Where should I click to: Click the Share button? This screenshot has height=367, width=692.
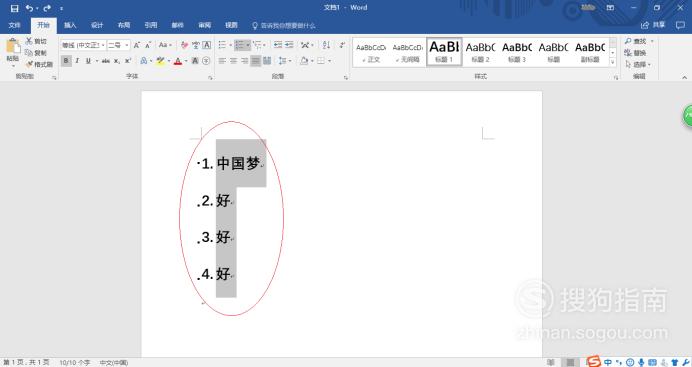click(x=653, y=25)
